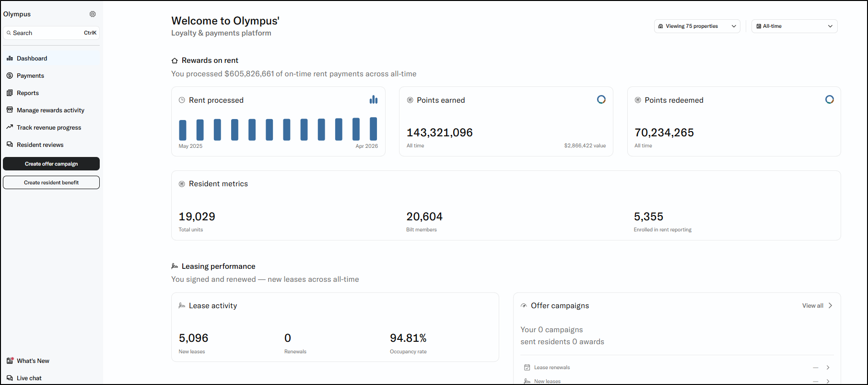The image size is (868, 385).
Task: Click the donut icon in Points redeemed
Action: pyautogui.click(x=829, y=99)
